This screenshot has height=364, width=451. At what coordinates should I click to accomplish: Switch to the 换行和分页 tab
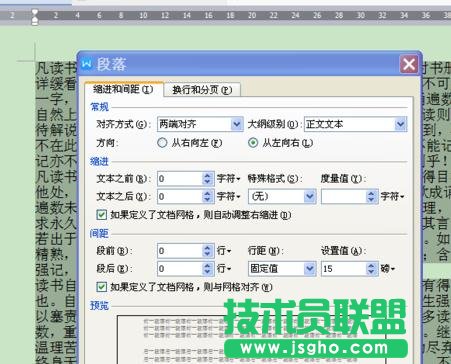(x=202, y=90)
